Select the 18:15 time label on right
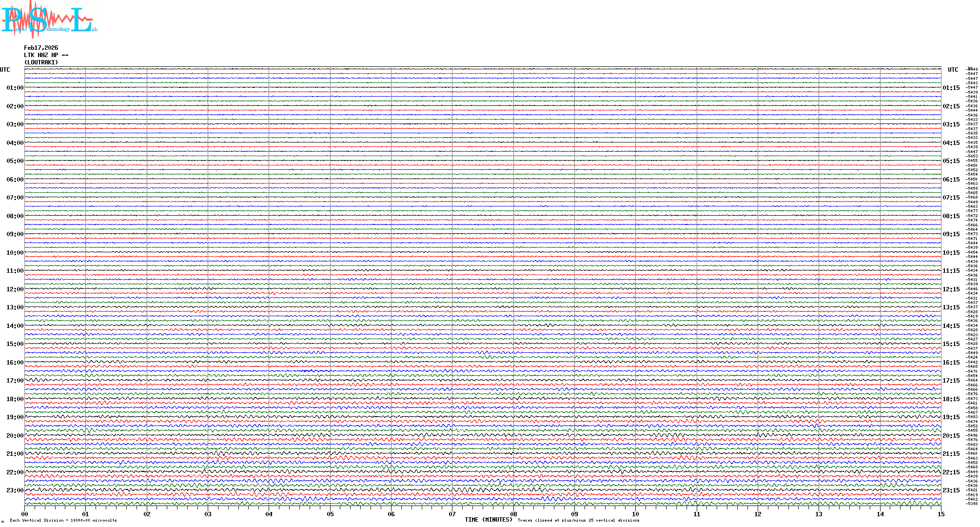This screenshot has width=980, height=527. [x=951, y=399]
